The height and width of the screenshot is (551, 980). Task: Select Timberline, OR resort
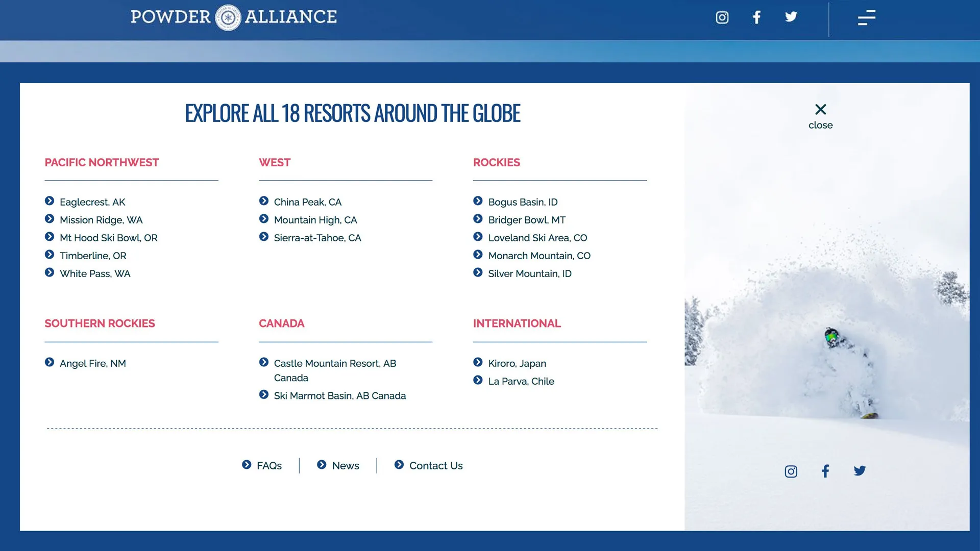click(93, 256)
